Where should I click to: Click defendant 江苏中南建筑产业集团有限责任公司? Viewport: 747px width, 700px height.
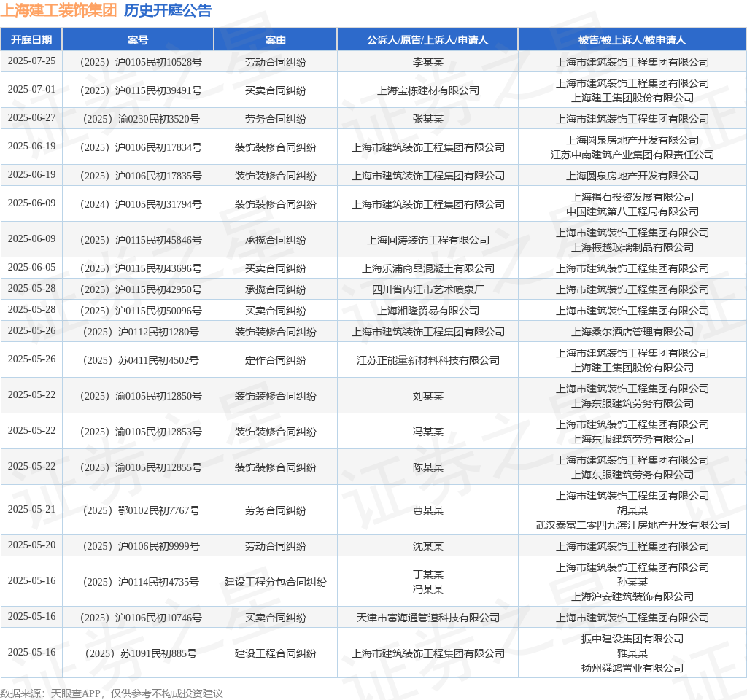point(632,155)
